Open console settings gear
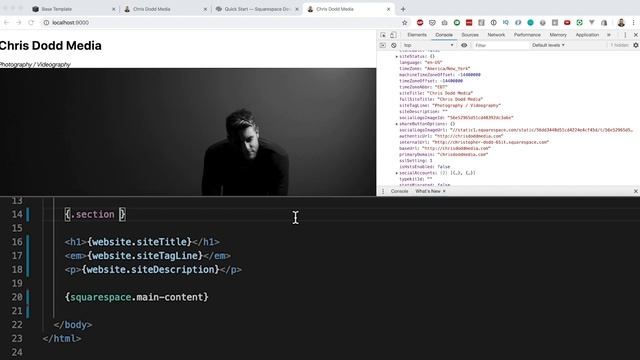 636,45
